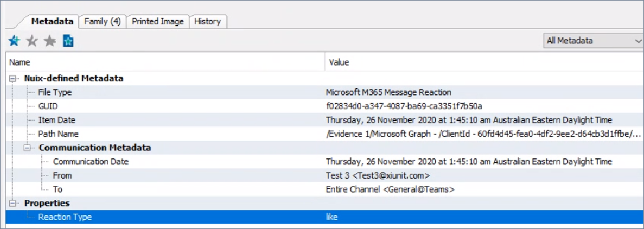Select the File Type row
Image resolution: width=644 pixels, height=229 pixels.
pyautogui.click(x=325, y=92)
